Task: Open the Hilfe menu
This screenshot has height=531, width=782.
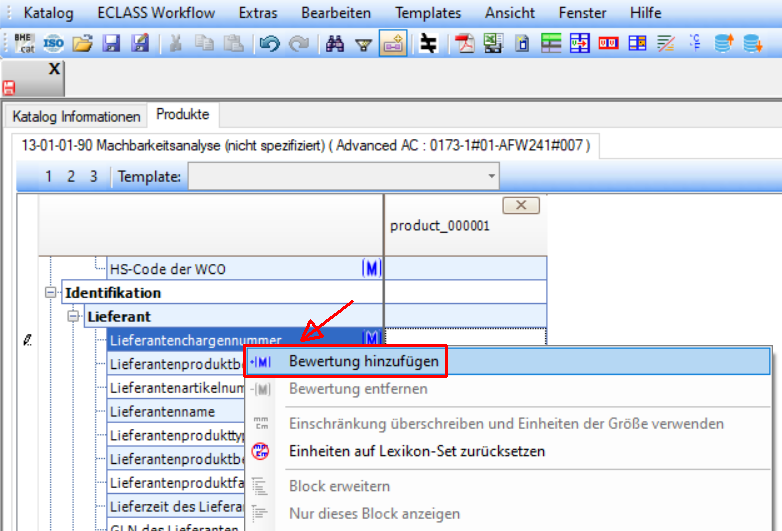Action: pos(645,12)
